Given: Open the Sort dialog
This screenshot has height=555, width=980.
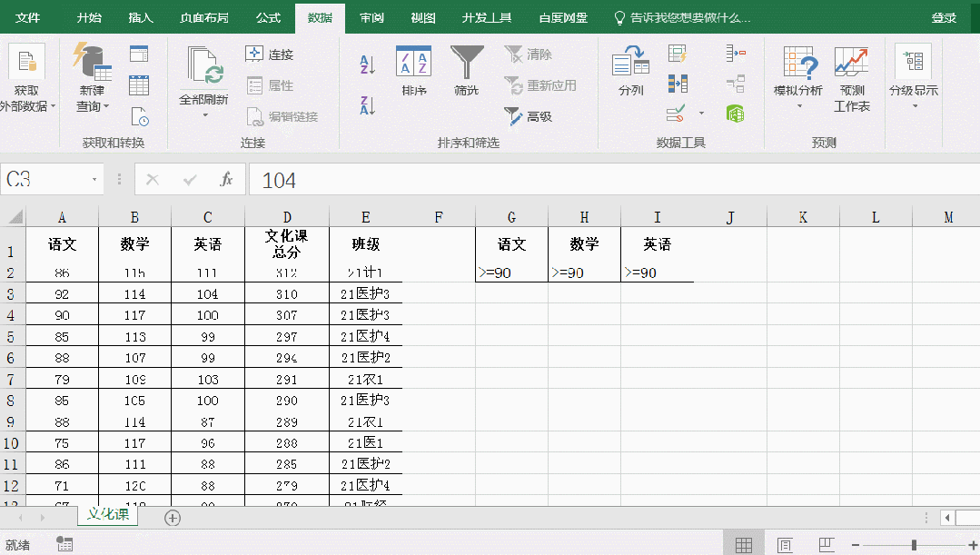Looking at the screenshot, I should 414,71.
